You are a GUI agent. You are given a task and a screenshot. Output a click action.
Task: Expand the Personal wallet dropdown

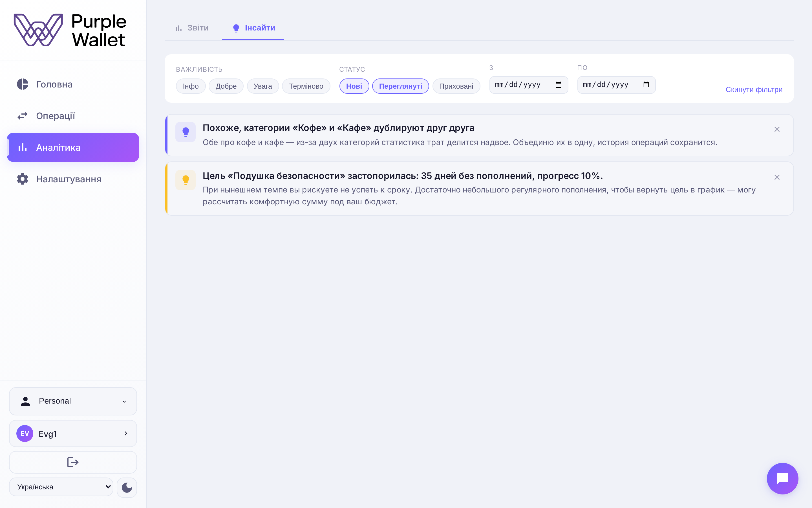73,401
